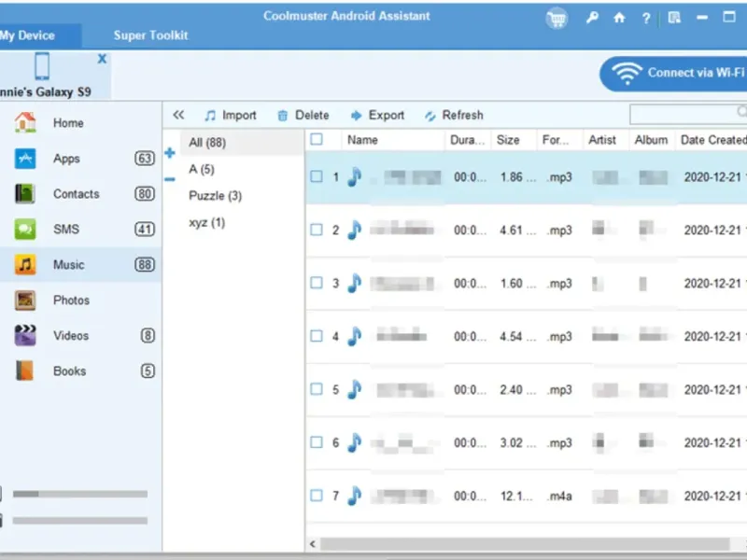Click the Apps icon in sidebar

click(25, 158)
